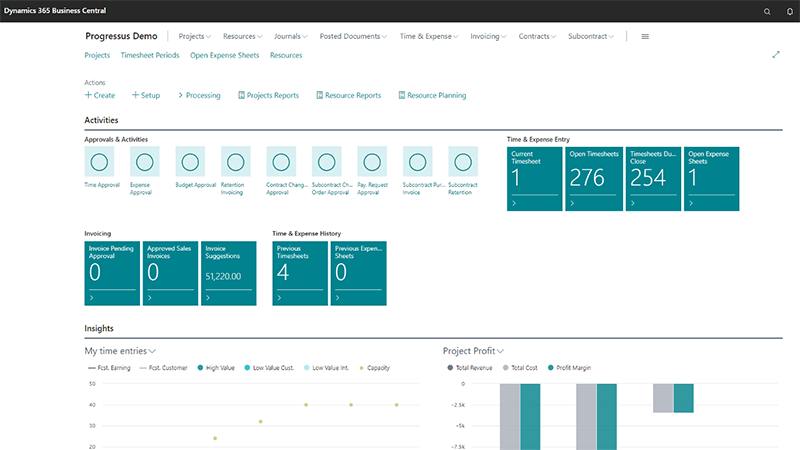Open the Invoice Pending Approval tile
The width and height of the screenshot is (800, 450).
pyautogui.click(x=112, y=273)
